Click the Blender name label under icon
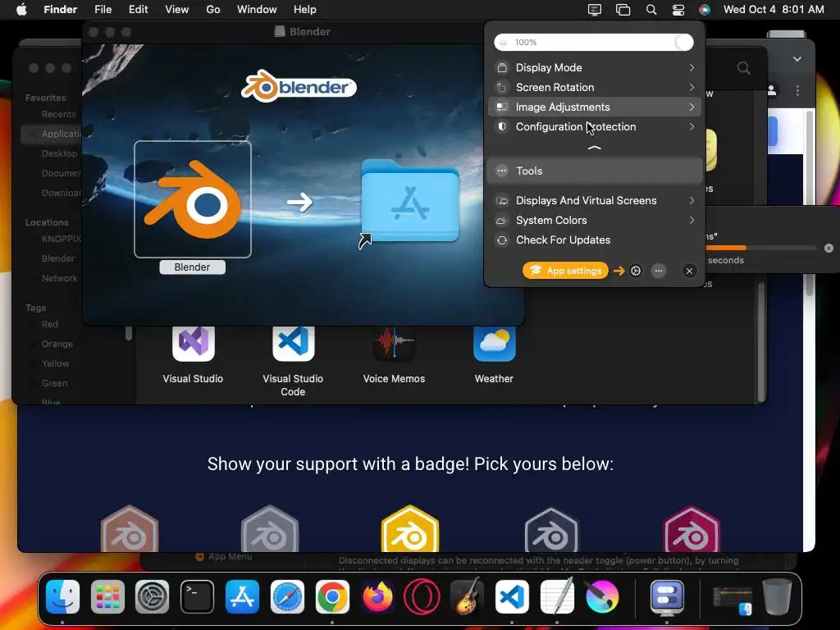This screenshot has height=630, width=840. [192, 267]
